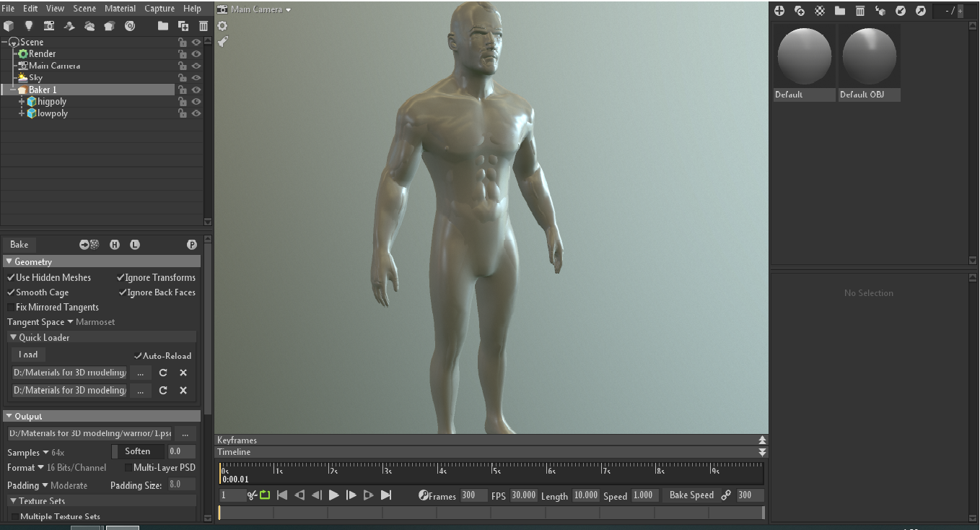
Task: Play the timeline animation
Action: [x=333, y=495]
